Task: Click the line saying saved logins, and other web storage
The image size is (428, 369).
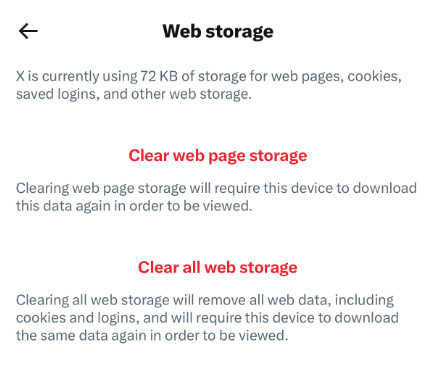Action: tap(134, 94)
